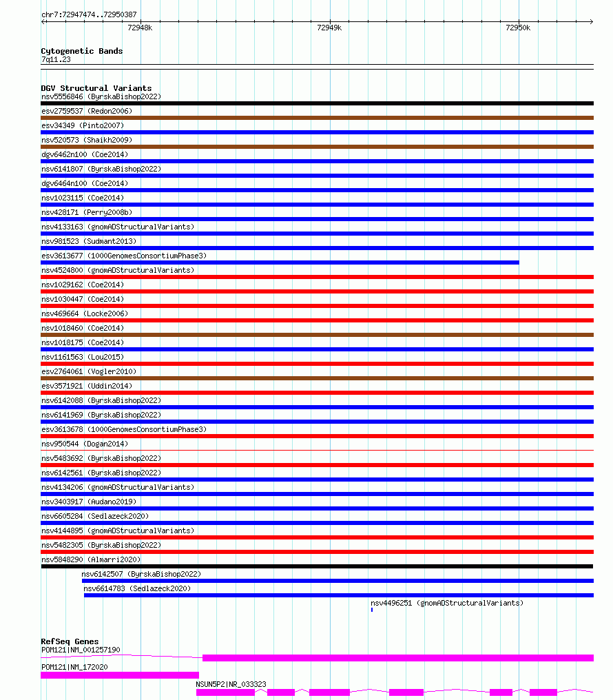Open the dgv6464n100 (Coe2014) variant label
The image size is (613, 700).
85,183
